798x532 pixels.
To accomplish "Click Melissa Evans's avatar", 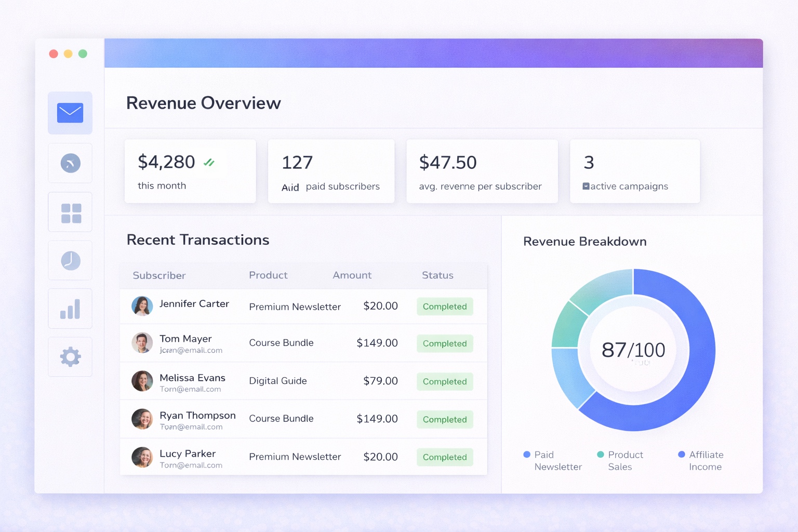I will pyautogui.click(x=142, y=381).
